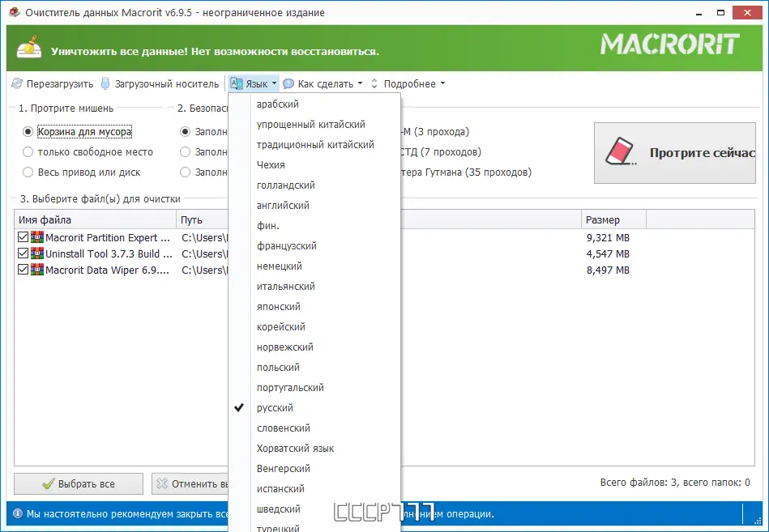Viewport: 769px width, 532px height.
Task: Click the Гутмана (35 проходов) method label
Action: (x=466, y=172)
